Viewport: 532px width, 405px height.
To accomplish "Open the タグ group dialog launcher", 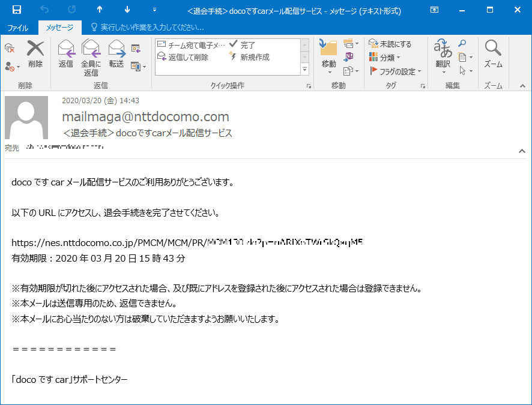I will (x=423, y=86).
